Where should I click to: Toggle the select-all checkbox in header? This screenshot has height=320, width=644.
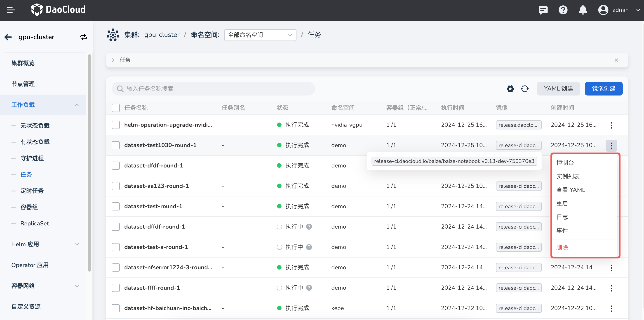point(115,108)
